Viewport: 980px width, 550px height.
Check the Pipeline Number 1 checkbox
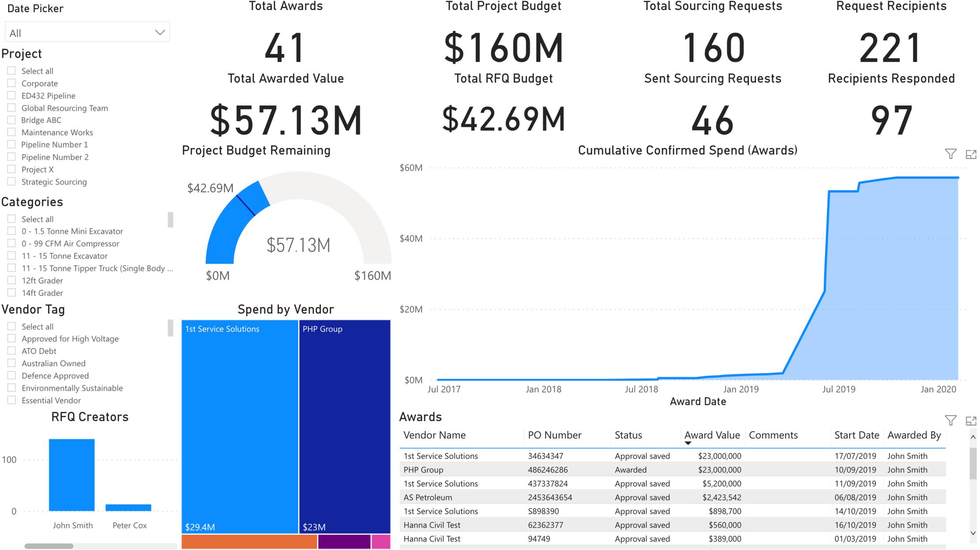pyautogui.click(x=11, y=144)
